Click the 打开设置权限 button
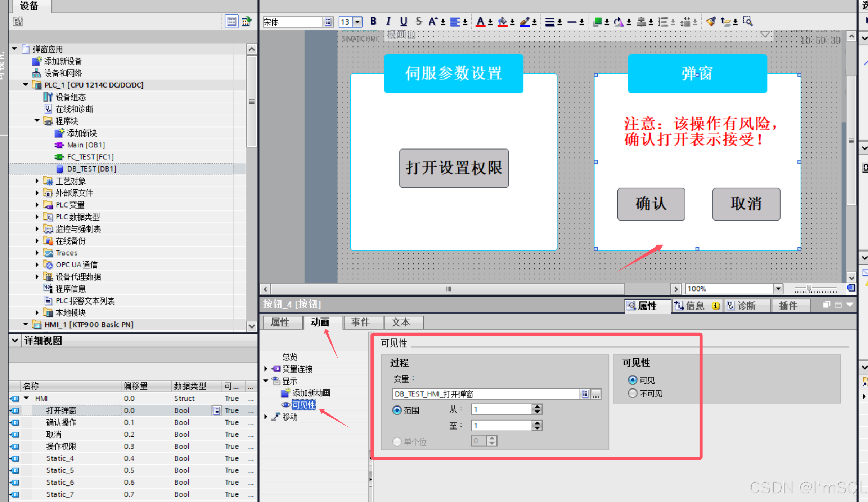Image resolution: width=868 pixels, height=502 pixels. (454, 168)
